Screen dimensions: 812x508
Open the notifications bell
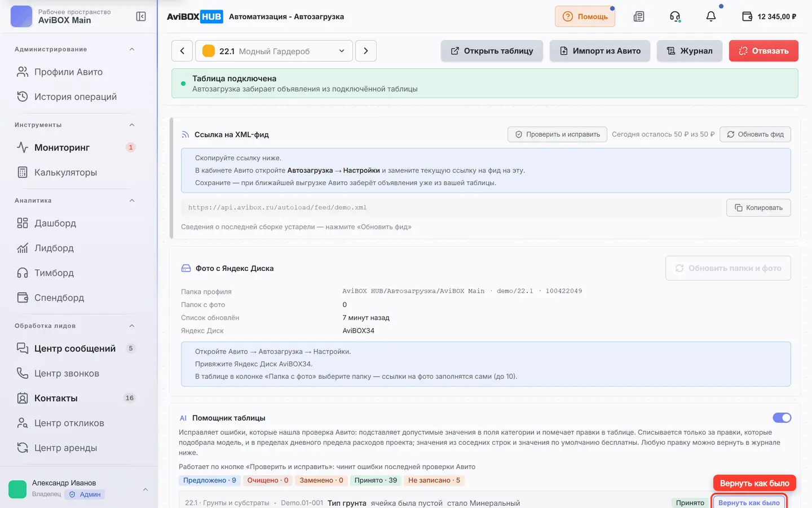(x=711, y=16)
